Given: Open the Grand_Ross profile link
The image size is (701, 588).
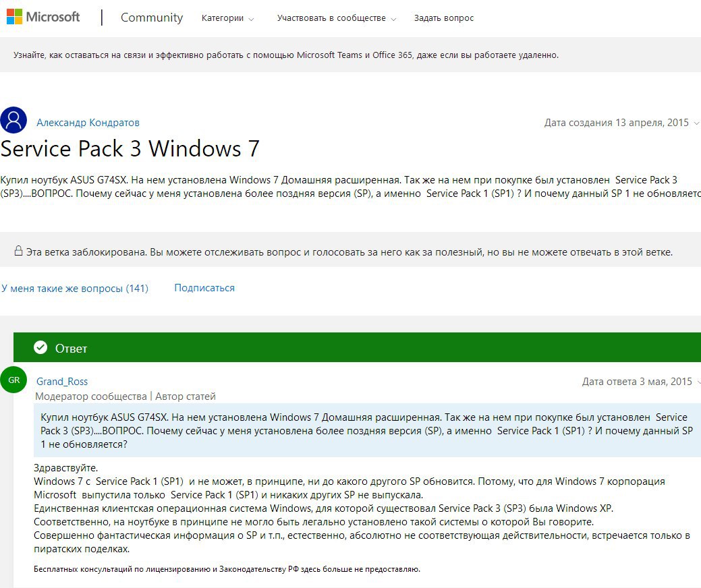Looking at the screenshot, I should (x=62, y=382).
